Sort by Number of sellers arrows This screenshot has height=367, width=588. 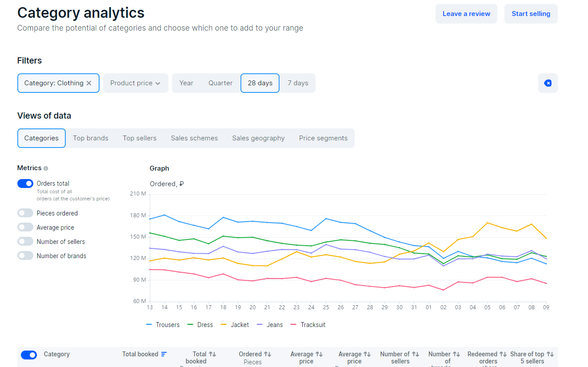coord(415,354)
